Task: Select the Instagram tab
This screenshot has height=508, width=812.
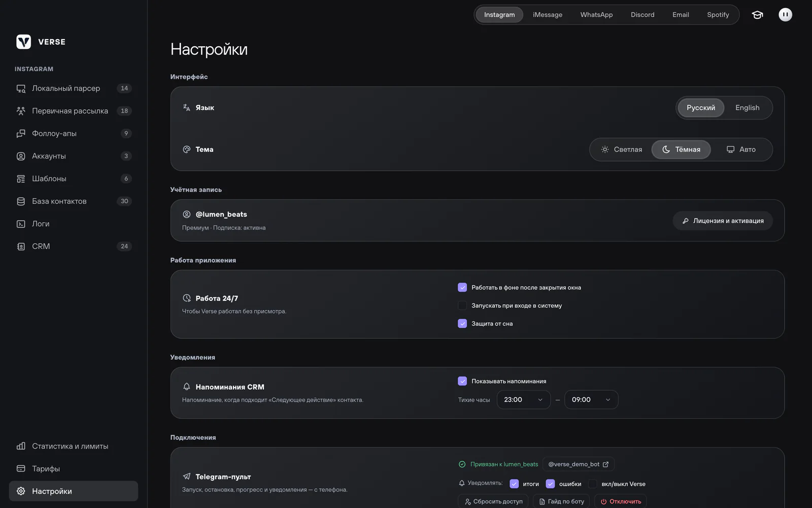Action: click(499, 15)
